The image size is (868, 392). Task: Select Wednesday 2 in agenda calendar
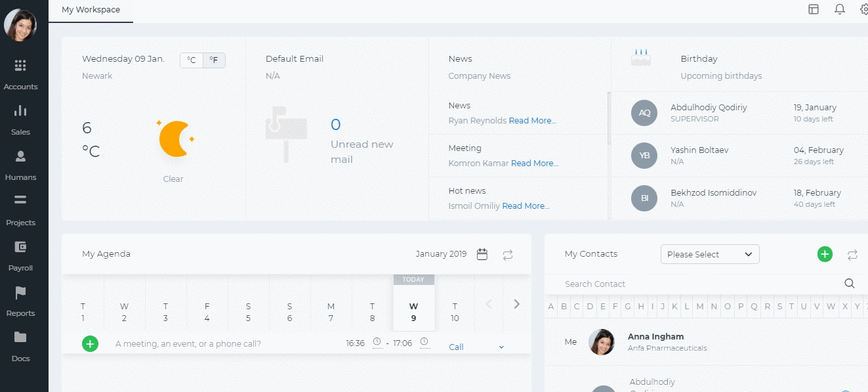point(125,312)
